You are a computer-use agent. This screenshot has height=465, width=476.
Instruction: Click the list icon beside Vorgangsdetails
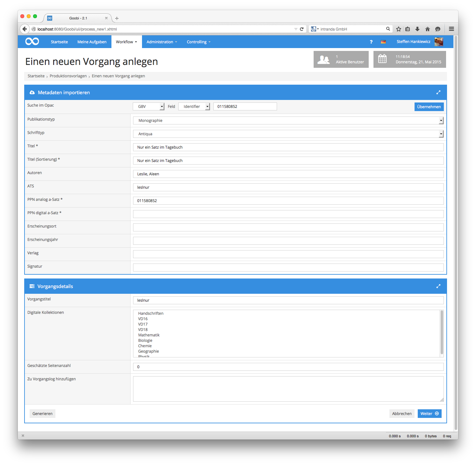tap(32, 286)
